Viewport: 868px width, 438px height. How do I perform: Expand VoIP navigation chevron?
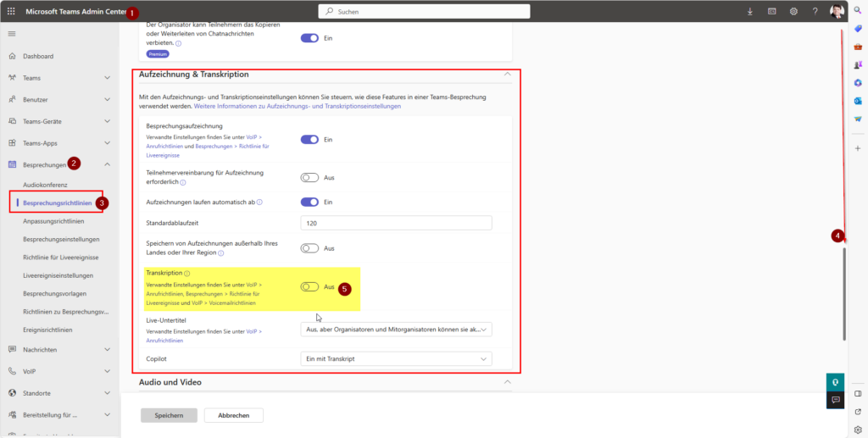point(108,371)
